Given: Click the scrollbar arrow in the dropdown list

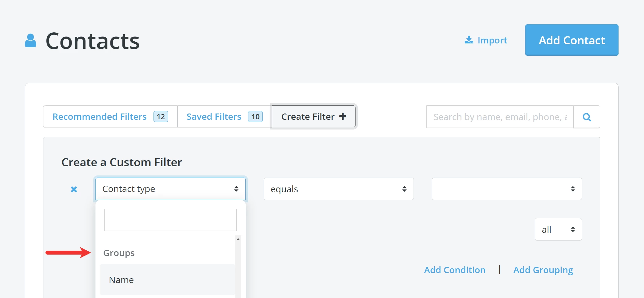Looking at the screenshot, I should pos(238,239).
